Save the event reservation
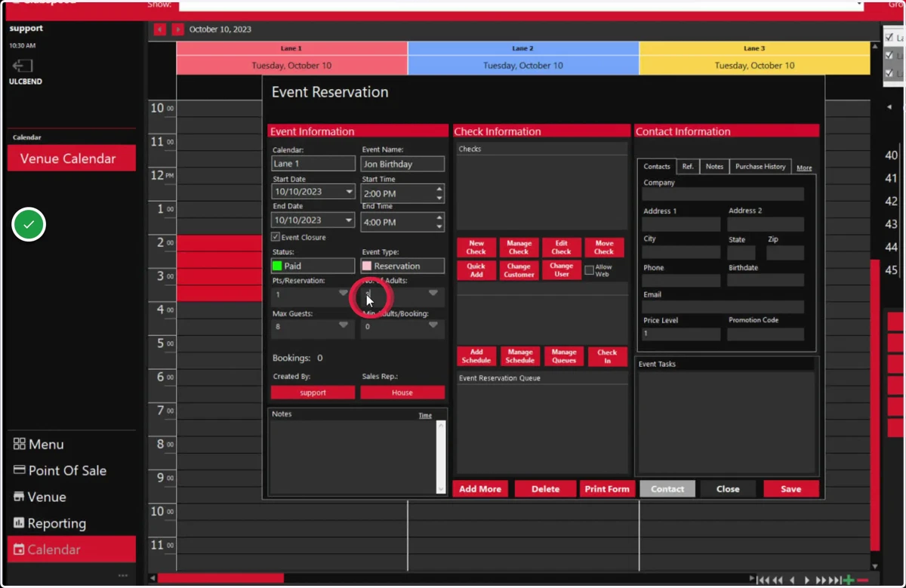The height and width of the screenshot is (588, 906). 791,489
